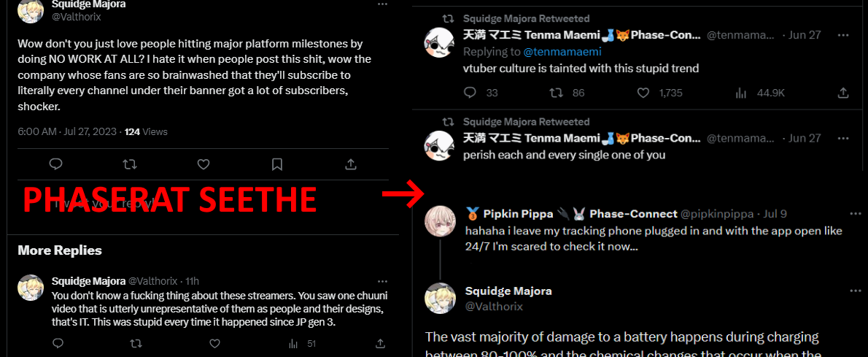Viewport: 868px width, 357px height.
Task: Click reply icon under the main tweet
Action: click(56, 164)
